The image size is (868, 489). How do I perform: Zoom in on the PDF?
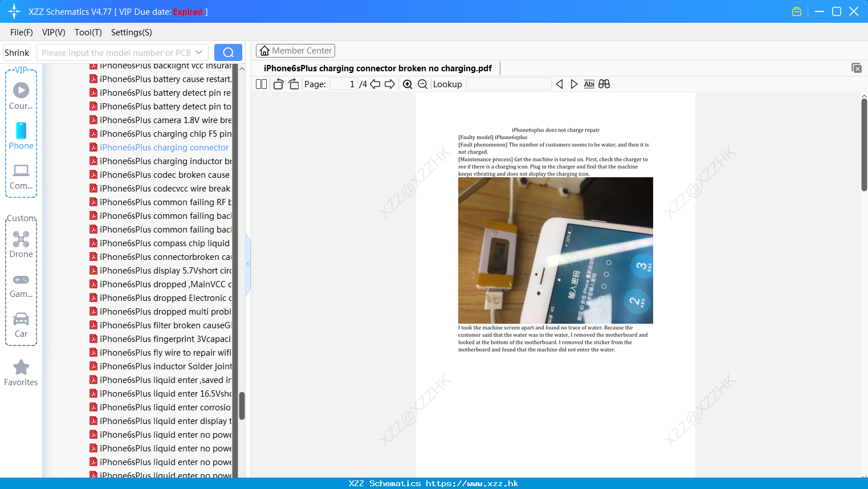coord(407,84)
